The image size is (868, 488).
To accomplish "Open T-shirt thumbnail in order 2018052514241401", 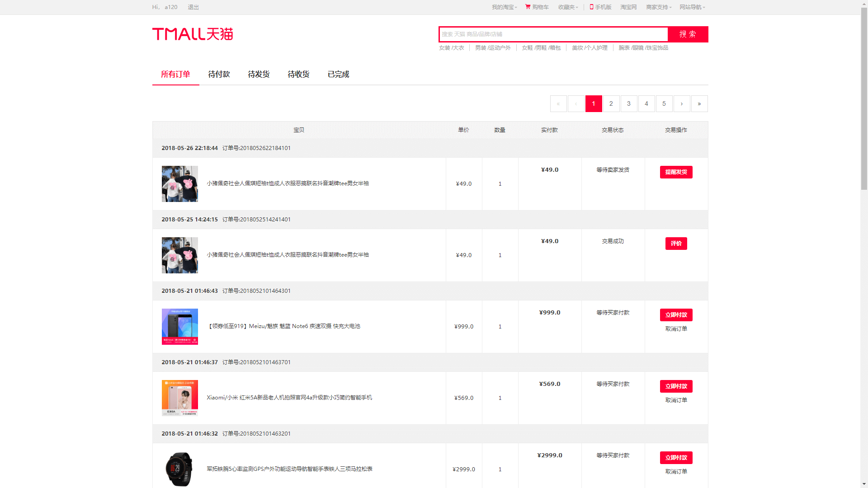I will pyautogui.click(x=180, y=255).
